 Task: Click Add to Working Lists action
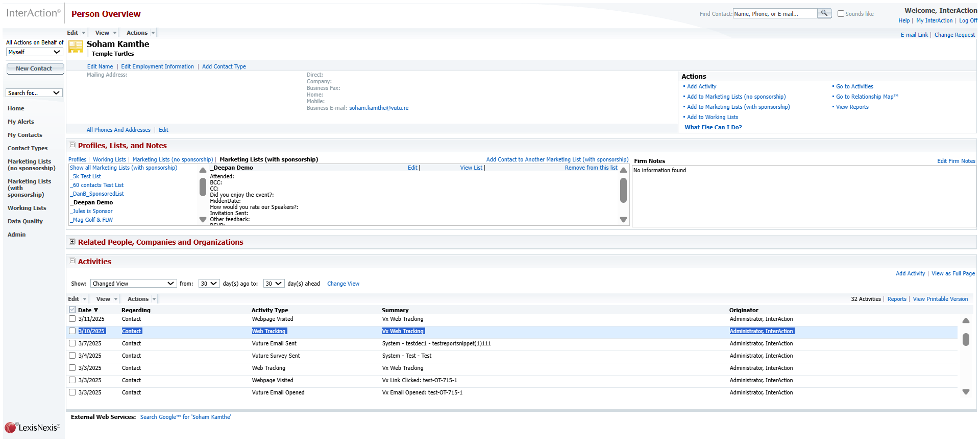[x=713, y=117]
